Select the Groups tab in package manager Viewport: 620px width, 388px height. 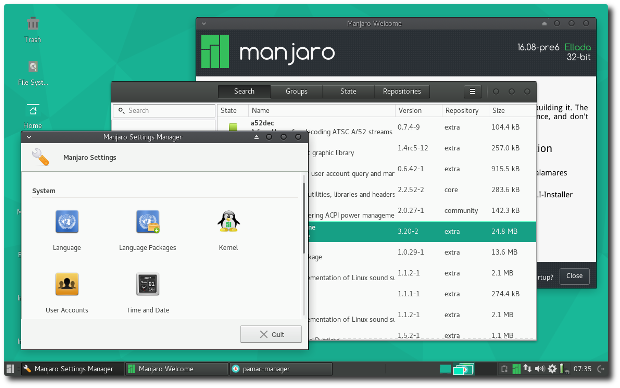[x=296, y=91]
